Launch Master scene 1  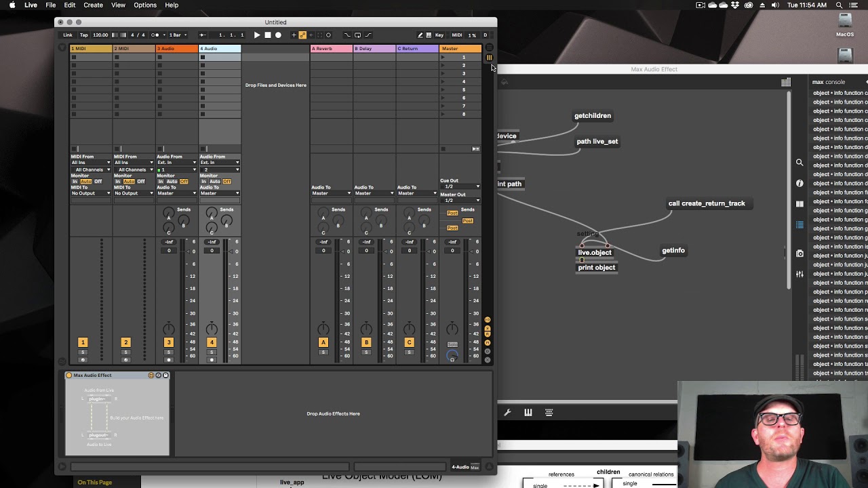pyautogui.click(x=443, y=57)
